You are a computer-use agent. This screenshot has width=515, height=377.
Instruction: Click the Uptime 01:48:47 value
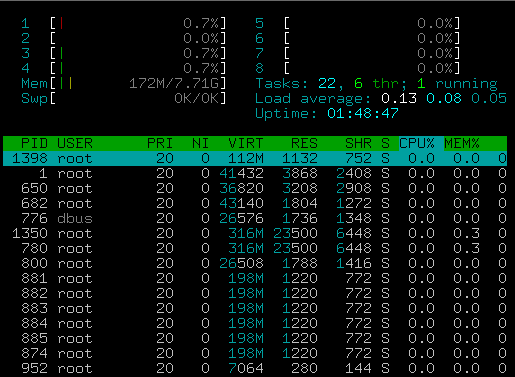[363, 113]
